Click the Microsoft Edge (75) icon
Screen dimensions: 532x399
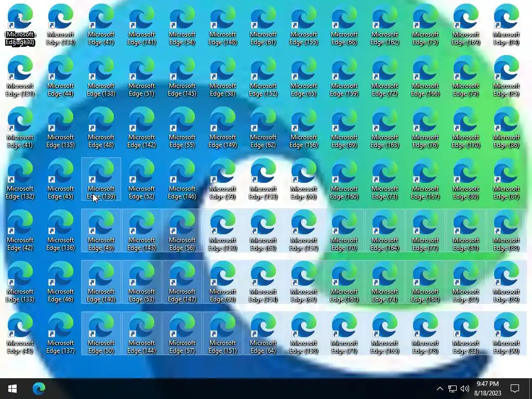pyautogui.click(x=425, y=24)
